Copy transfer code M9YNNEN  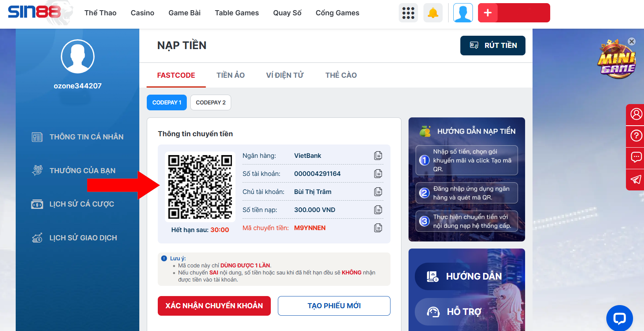pyautogui.click(x=378, y=228)
